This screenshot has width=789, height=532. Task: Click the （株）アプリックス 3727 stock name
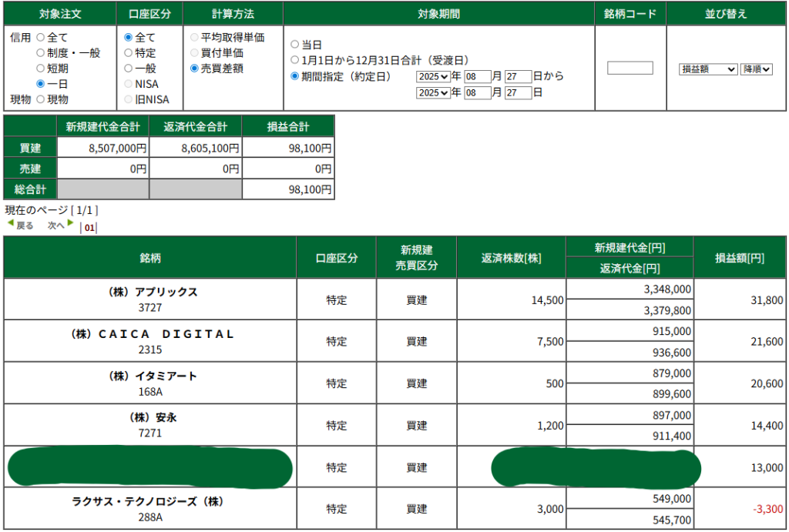tap(150, 299)
